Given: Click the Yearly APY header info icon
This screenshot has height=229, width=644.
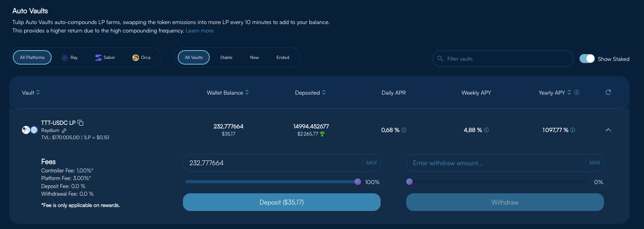Looking at the screenshot, I should tap(577, 92).
